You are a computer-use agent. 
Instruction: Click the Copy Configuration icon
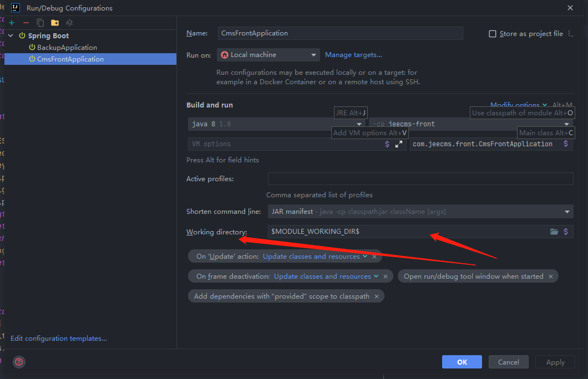(40, 23)
